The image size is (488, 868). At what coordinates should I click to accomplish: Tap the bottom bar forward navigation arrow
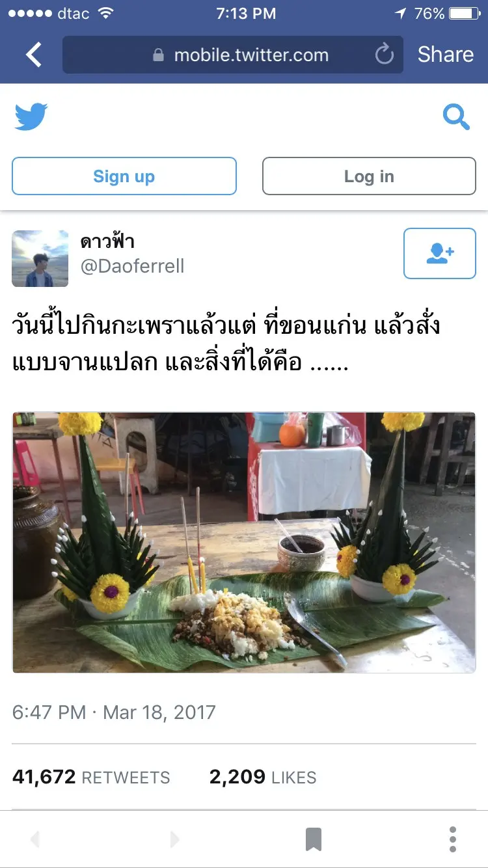174,839
